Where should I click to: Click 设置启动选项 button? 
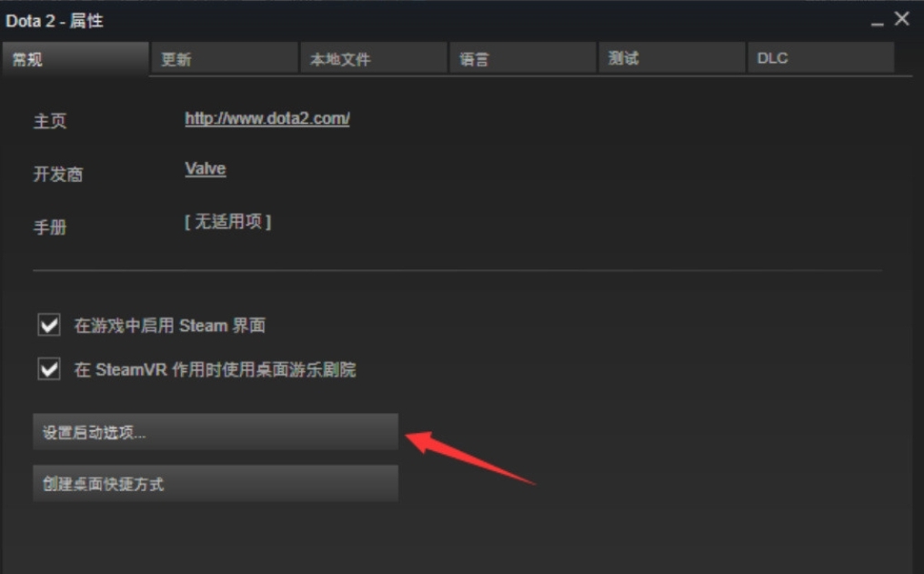tap(216, 432)
